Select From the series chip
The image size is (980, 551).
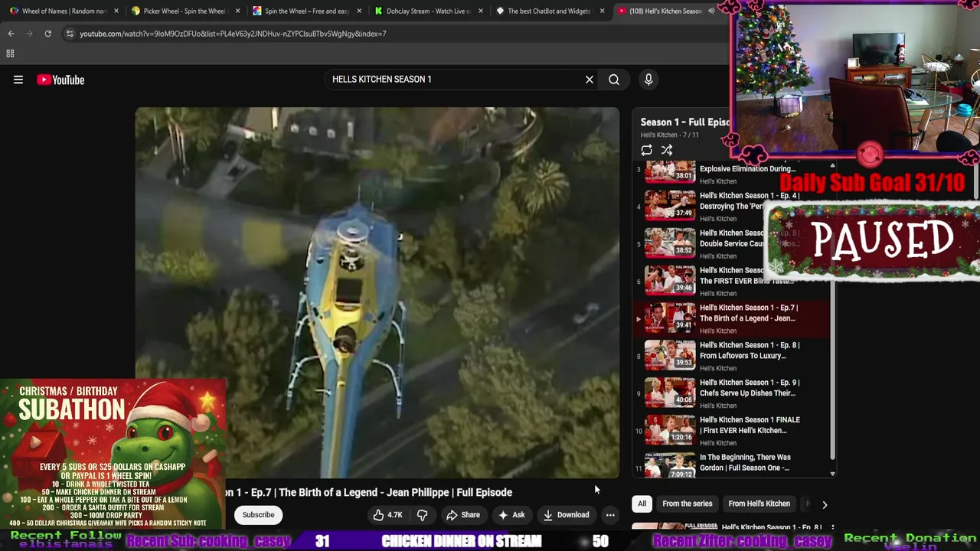[x=687, y=504]
